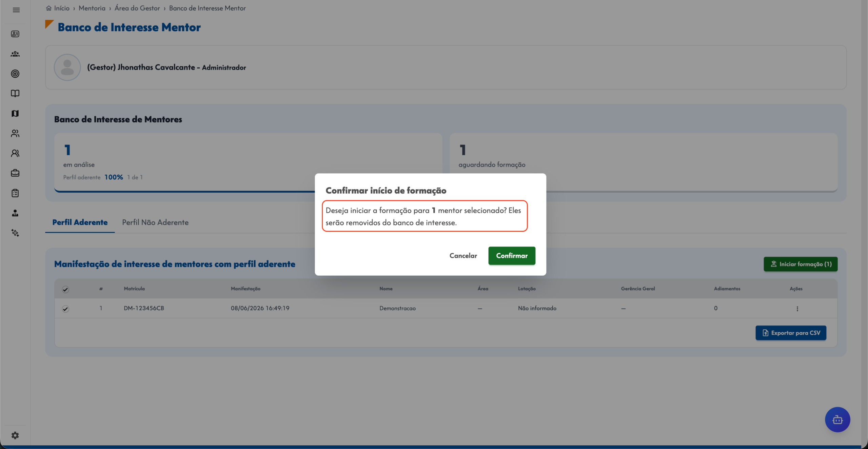Click the ID card sidebar icon
The width and height of the screenshot is (868, 449).
pyautogui.click(x=15, y=34)
